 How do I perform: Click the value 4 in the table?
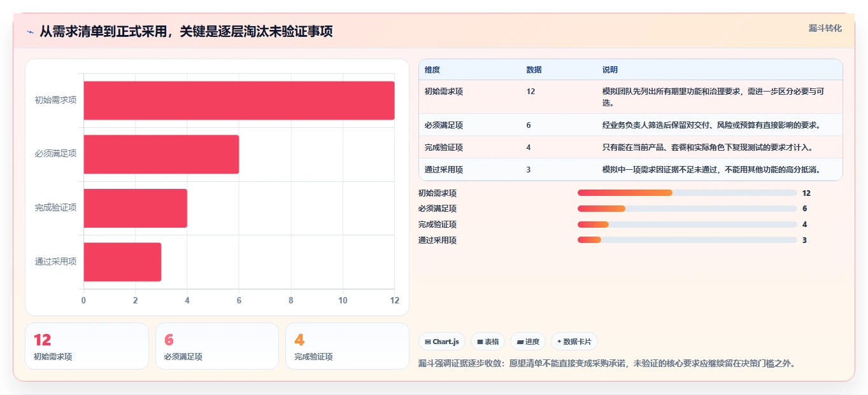click(529, 148)
